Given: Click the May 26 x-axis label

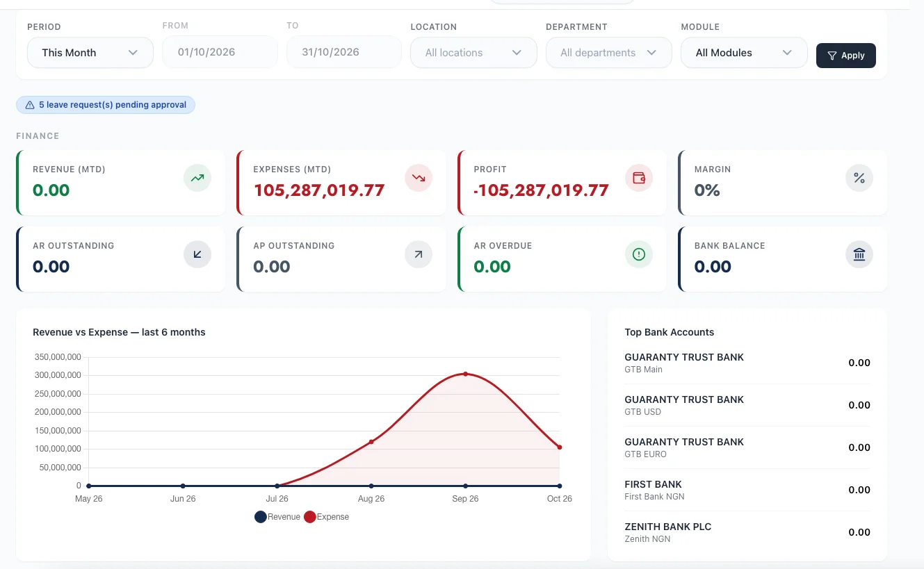Looking at the screenshot, I should pyautogui.click(x=88, y=499).
